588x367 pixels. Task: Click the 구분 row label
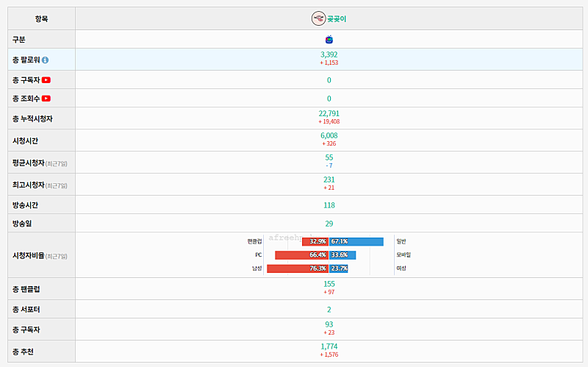tap(19, 40)
